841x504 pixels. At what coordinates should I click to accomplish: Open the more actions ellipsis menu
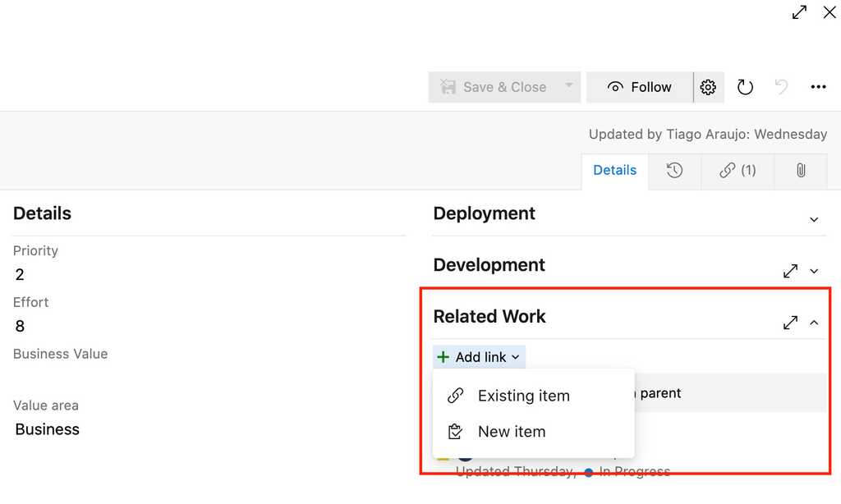[x=818, y=87]
